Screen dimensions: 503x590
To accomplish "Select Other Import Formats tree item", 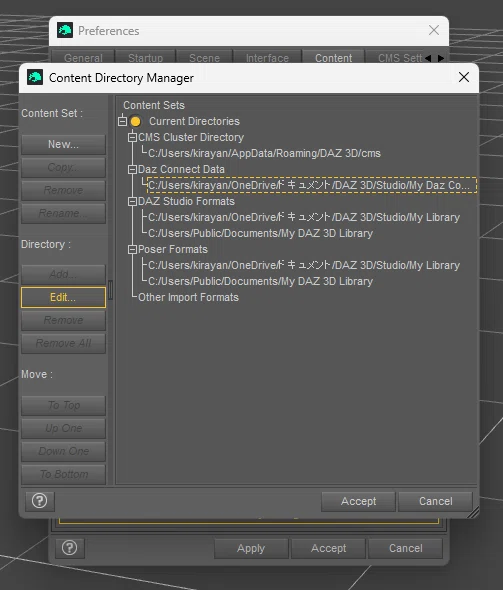I will [x=188, y=297].
